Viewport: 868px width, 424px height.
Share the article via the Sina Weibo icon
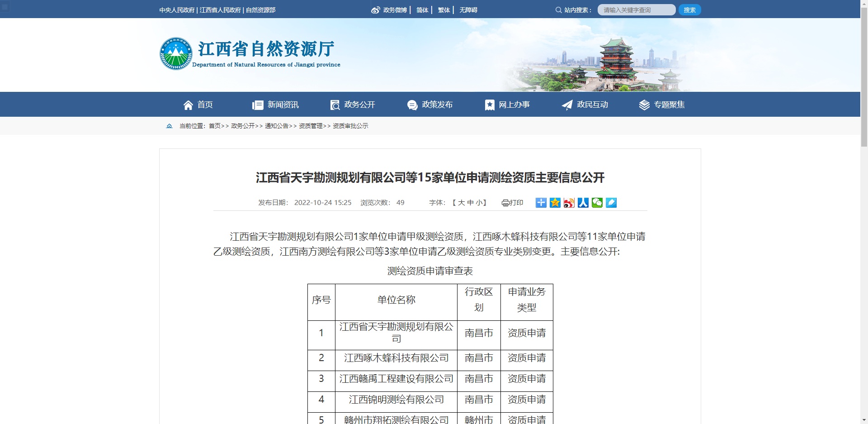pyautogui.click(x=569, y=203)
